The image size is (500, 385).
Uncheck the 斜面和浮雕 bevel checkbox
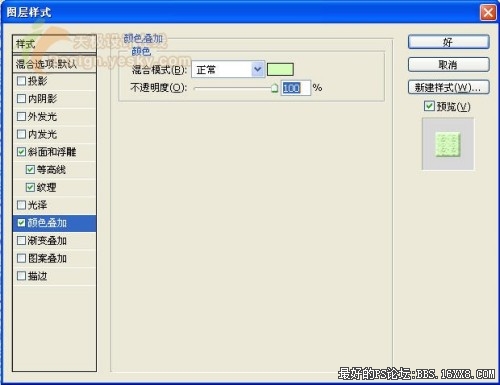21,152
